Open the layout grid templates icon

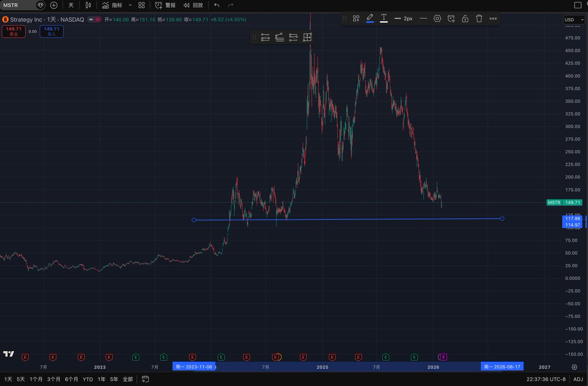[141, 5]
